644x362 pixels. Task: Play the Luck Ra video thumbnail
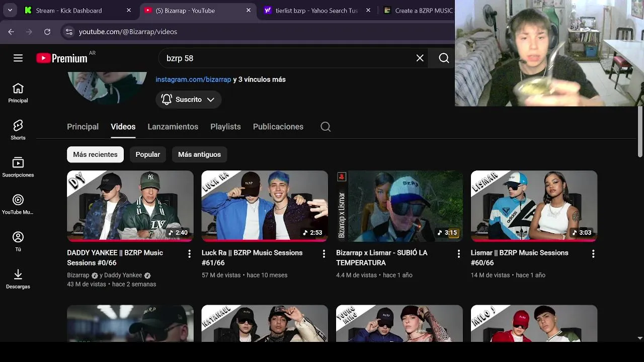pyautogui.click(x=265, y=206)
